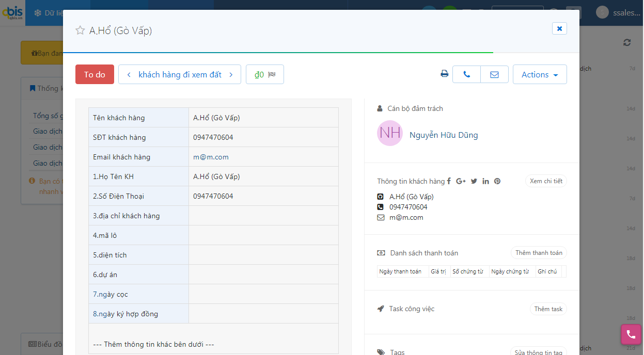Click the To do status button
The height and width of the screenshot is (355, 644).
95,74
